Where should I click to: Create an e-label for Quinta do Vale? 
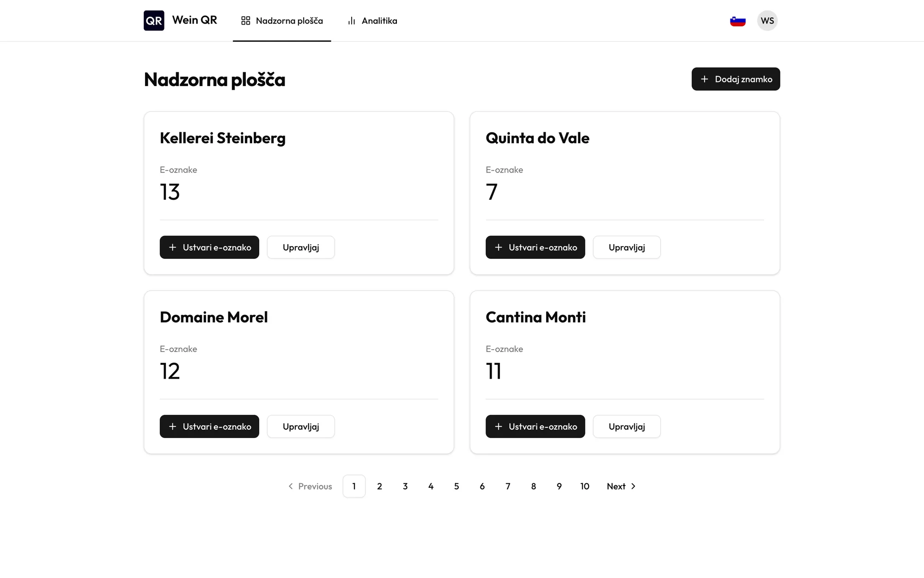[x=535, y=247]
